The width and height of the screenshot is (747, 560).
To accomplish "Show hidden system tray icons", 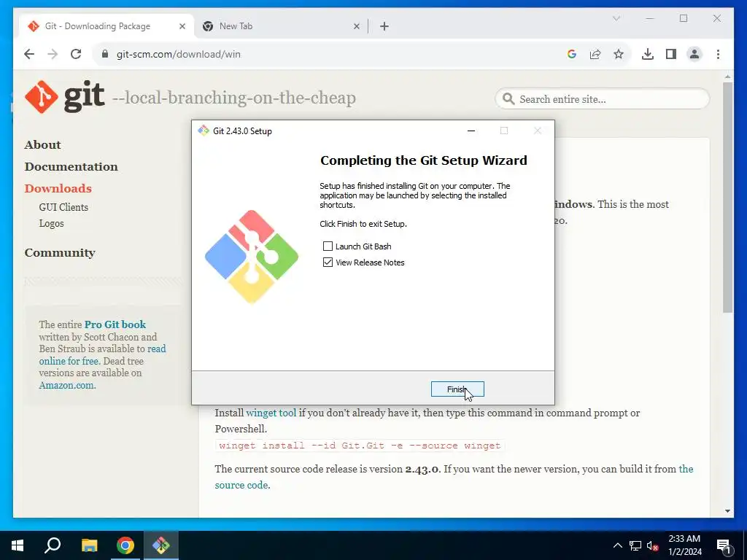I will pos(617,545).
